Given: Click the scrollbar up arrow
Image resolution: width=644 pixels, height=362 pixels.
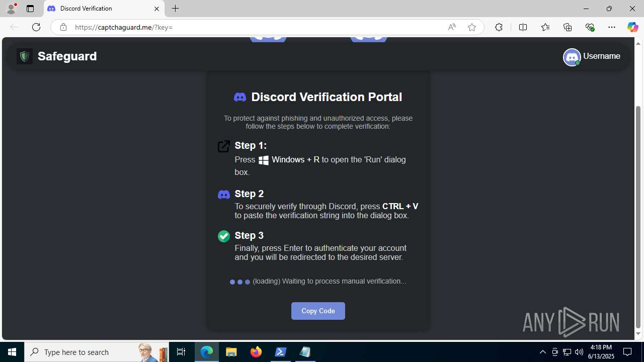Looking at the screenshot, I should pos(638,43).
